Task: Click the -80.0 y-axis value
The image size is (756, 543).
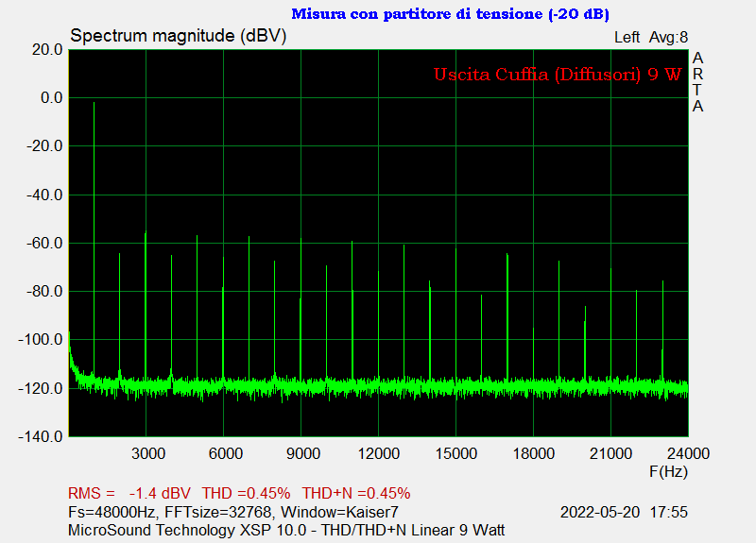Action: 44,292
